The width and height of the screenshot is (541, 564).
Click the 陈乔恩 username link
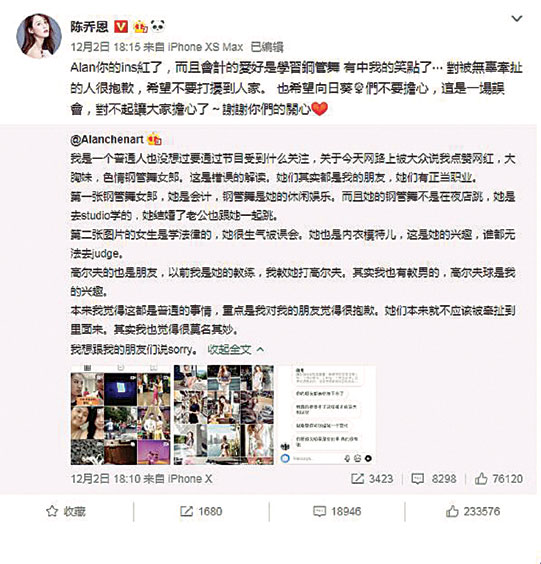point(89,27)
